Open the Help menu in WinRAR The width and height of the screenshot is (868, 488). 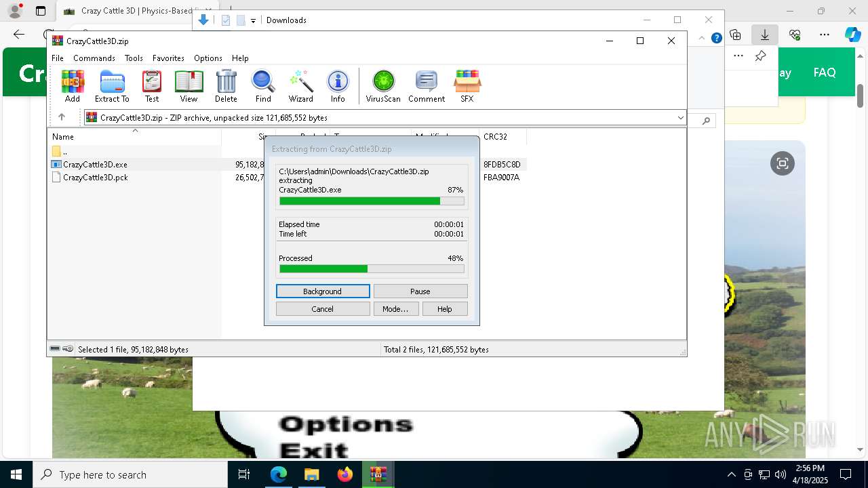coord(240,58)
